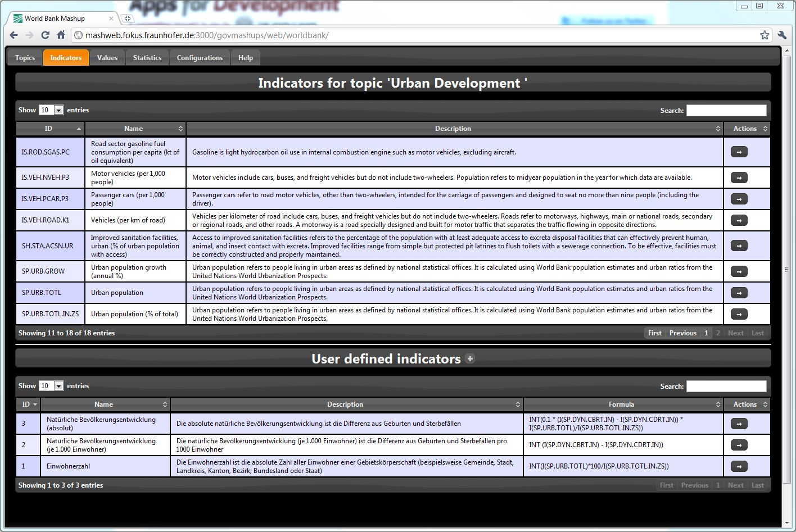
Task: Sort user indicators by Description column
Action: pos(347,404)
